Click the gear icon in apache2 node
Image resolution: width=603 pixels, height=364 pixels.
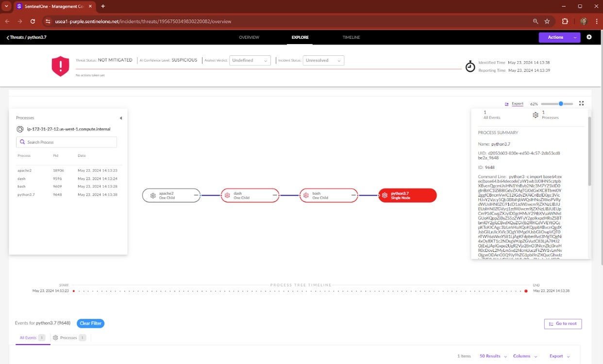coord(153,196)
